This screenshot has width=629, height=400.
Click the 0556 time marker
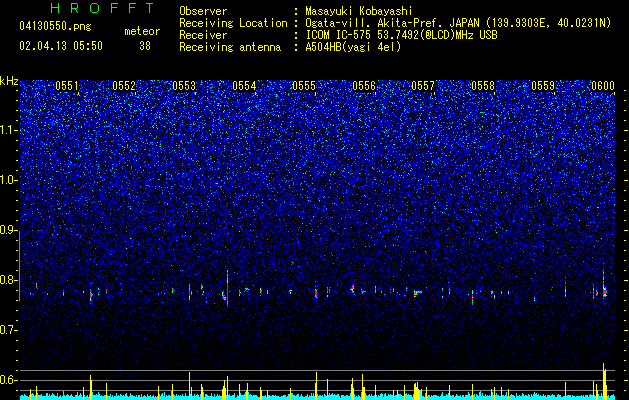(364, 86)
